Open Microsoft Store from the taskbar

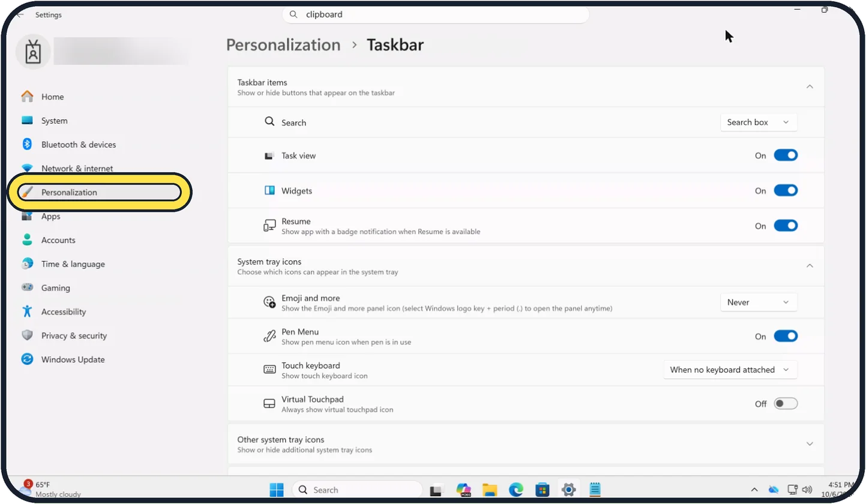tap(543, 490)
